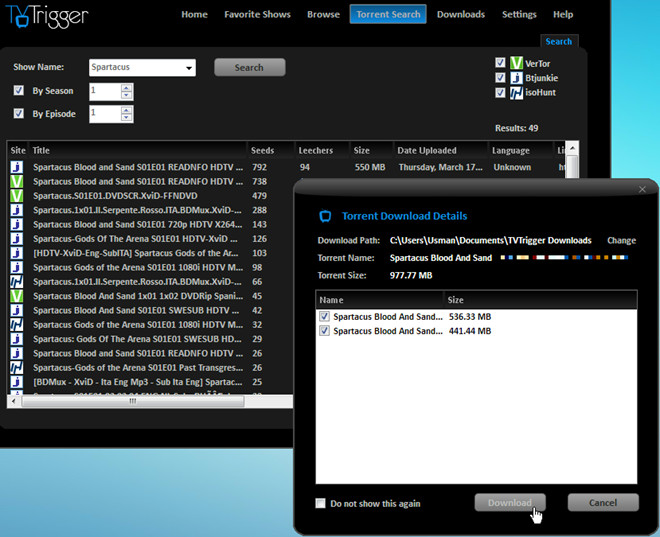Click isoHunt icon on the 66 seeds row

[x=16, y=282]
